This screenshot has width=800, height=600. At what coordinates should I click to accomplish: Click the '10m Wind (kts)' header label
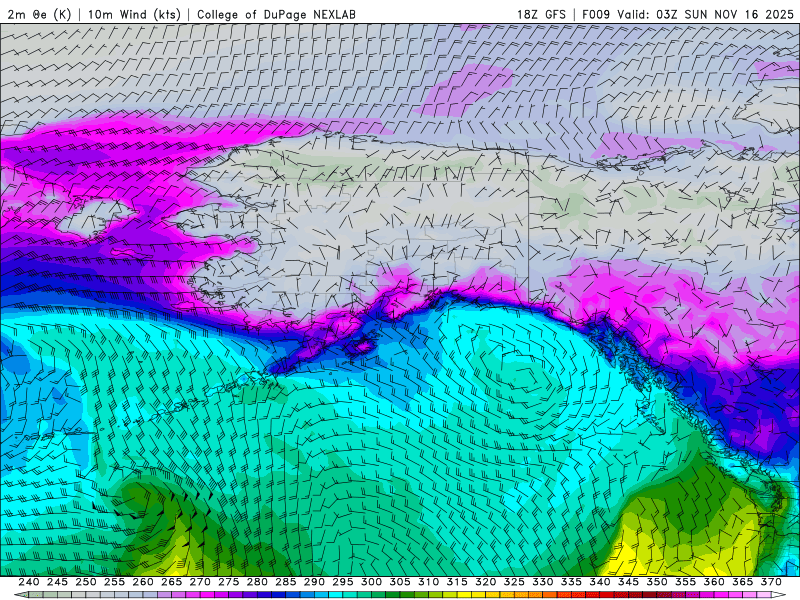[134, 14]
